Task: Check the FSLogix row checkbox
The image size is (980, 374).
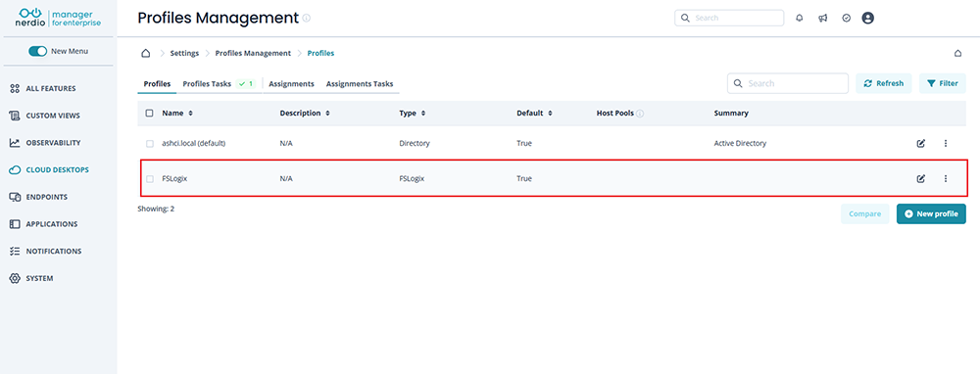Action: point(149,178)
